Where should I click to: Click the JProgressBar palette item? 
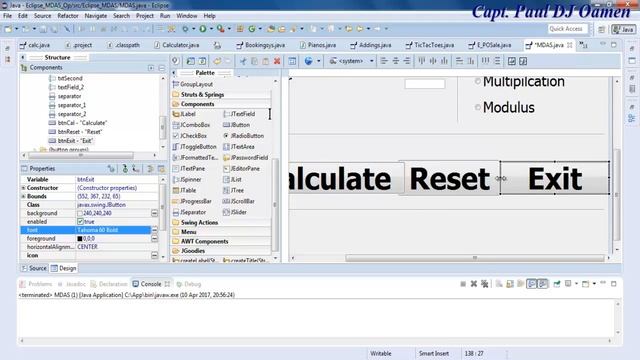click(x=192, y=201)
